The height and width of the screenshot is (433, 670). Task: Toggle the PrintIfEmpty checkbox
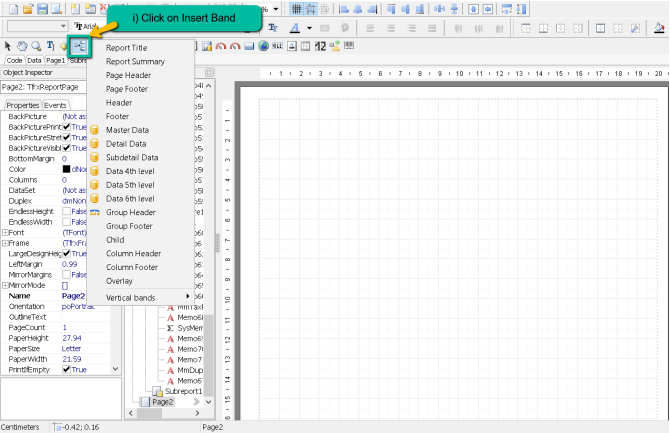(67, 369)
